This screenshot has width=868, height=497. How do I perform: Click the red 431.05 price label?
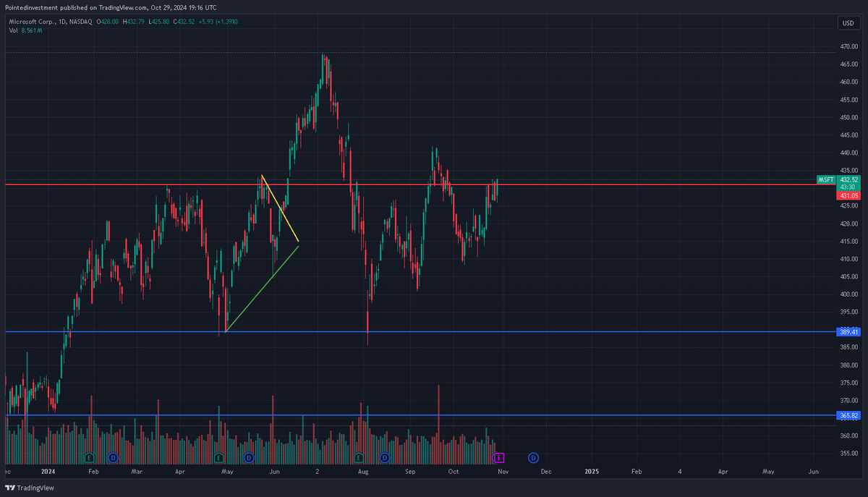click(848, 196)
